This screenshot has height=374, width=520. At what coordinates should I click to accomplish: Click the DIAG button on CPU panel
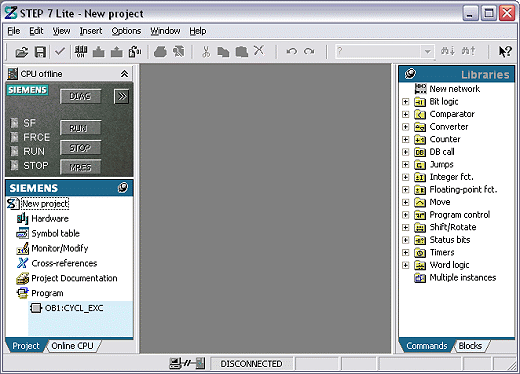point(80,96)
